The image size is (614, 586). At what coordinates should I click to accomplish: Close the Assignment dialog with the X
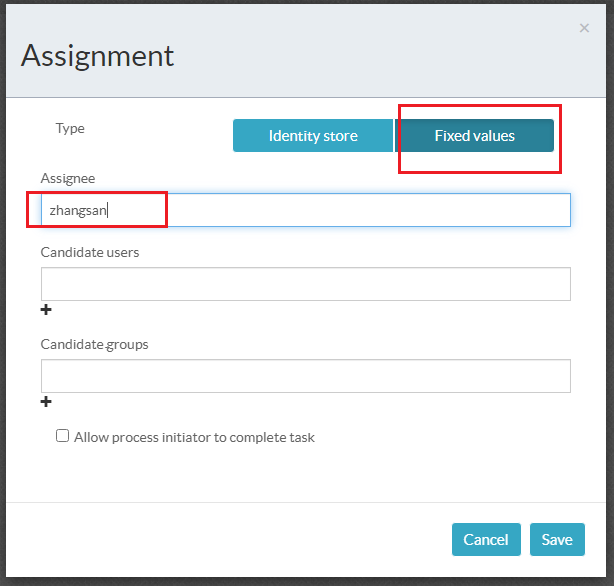point(584,28)
